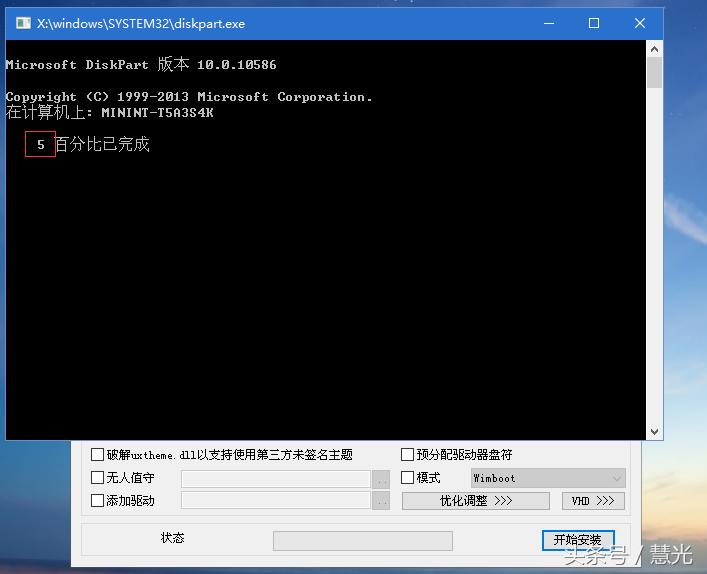This screenshot has height=574, width=707.
Task: Close the diskpart.exe console window
Action: [639, 23]
